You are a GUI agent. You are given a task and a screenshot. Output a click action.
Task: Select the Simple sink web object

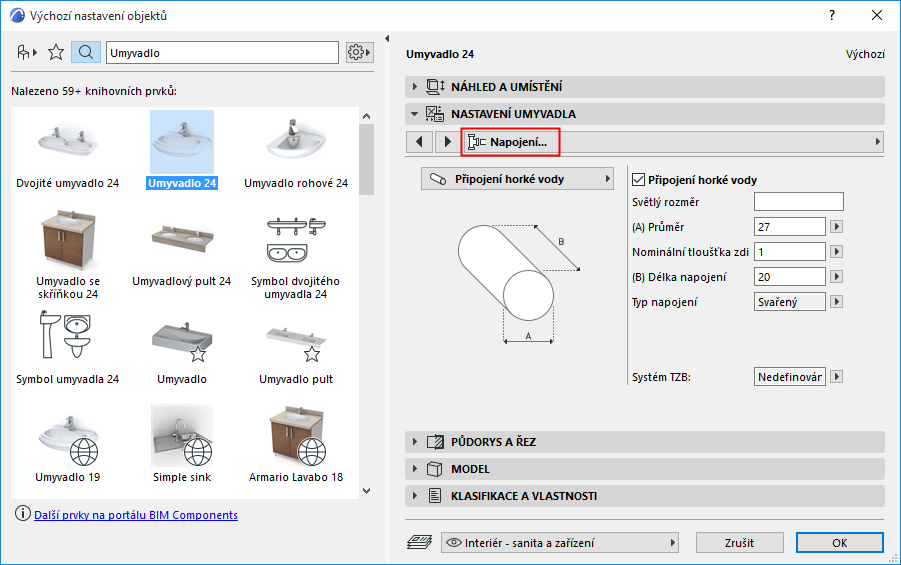(182, 444)
